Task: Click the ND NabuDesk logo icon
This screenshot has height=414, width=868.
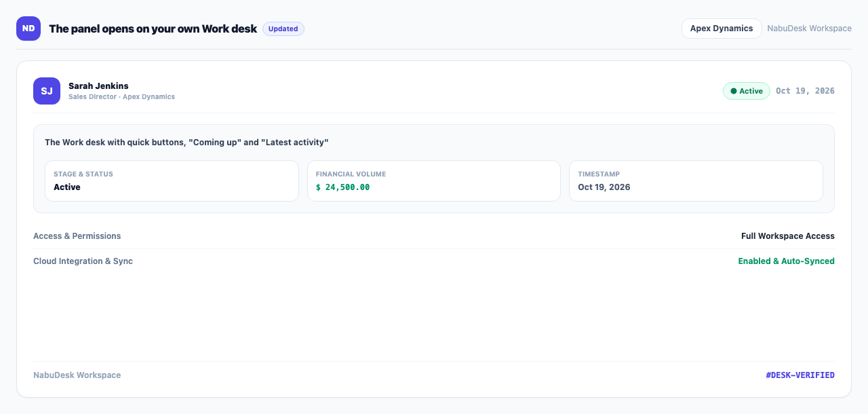Action: point(28,29)
